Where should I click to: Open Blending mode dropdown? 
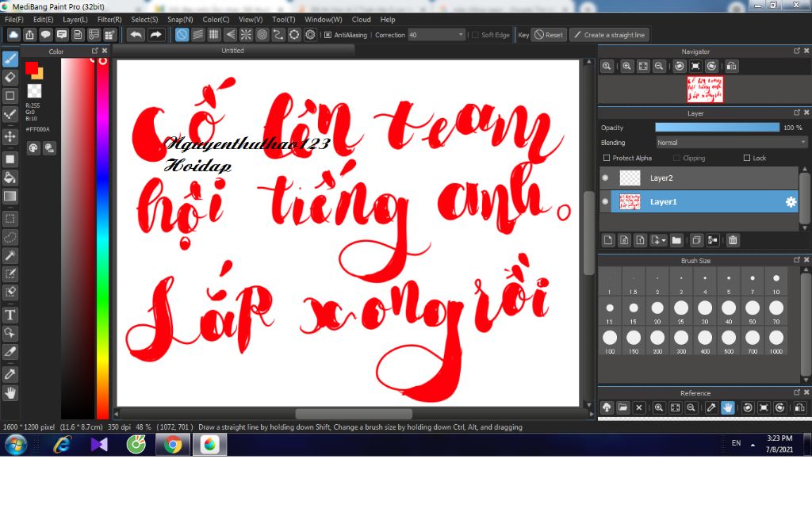[x=731, y=143]
